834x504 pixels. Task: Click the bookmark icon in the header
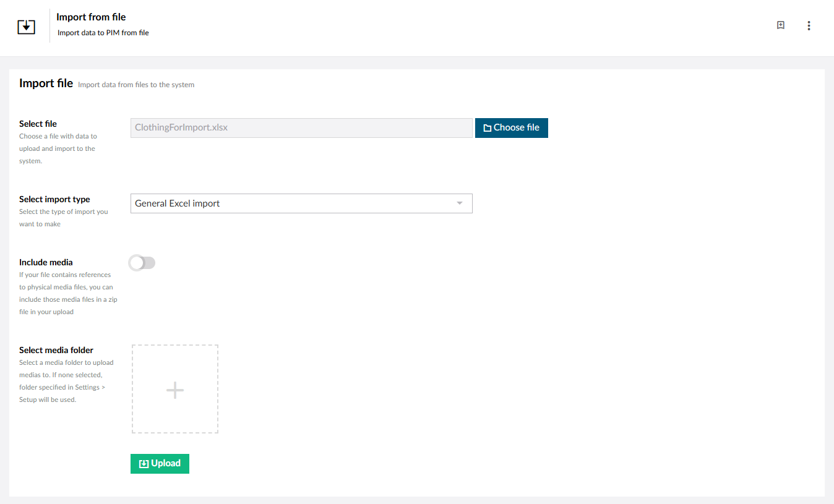(x=781, y=25)
